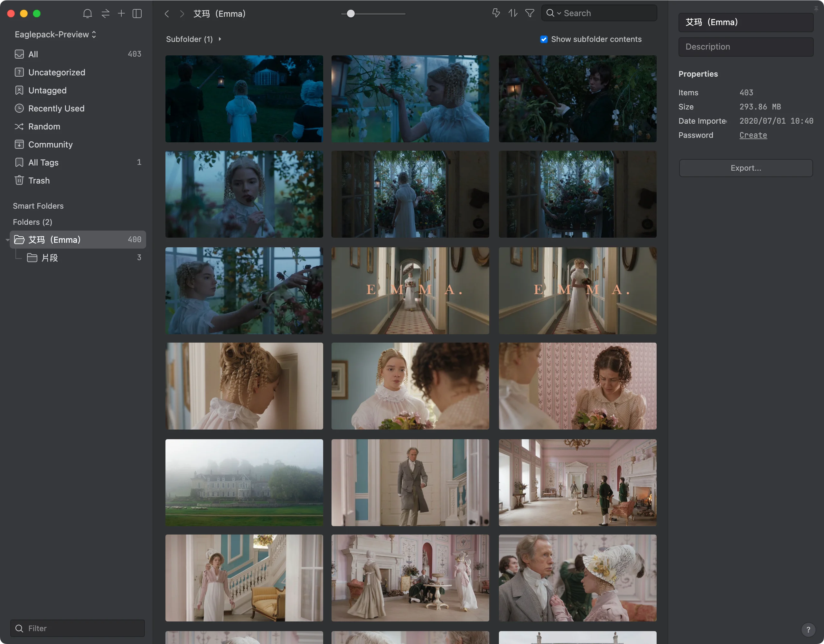Select the 片段 subfolder
Image resolution: width=824 pixels, height=644 pixels.
84,258
